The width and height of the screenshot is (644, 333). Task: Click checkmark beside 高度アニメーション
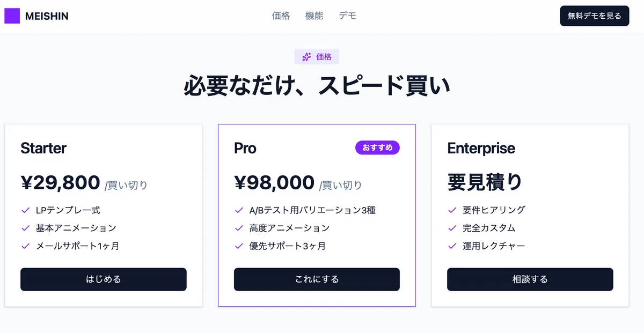point(239,228)
